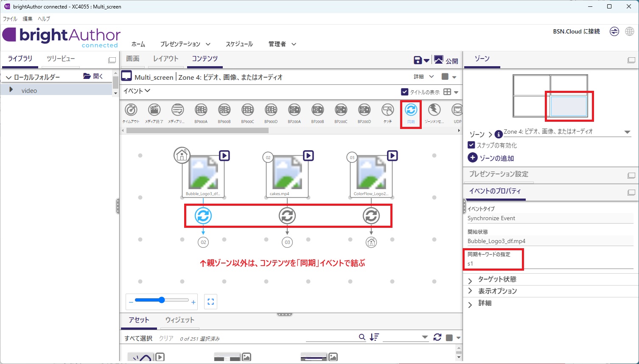Select the BP200A event icon
Viewport: 639px width, 364px height.
[x=294, y=110]
